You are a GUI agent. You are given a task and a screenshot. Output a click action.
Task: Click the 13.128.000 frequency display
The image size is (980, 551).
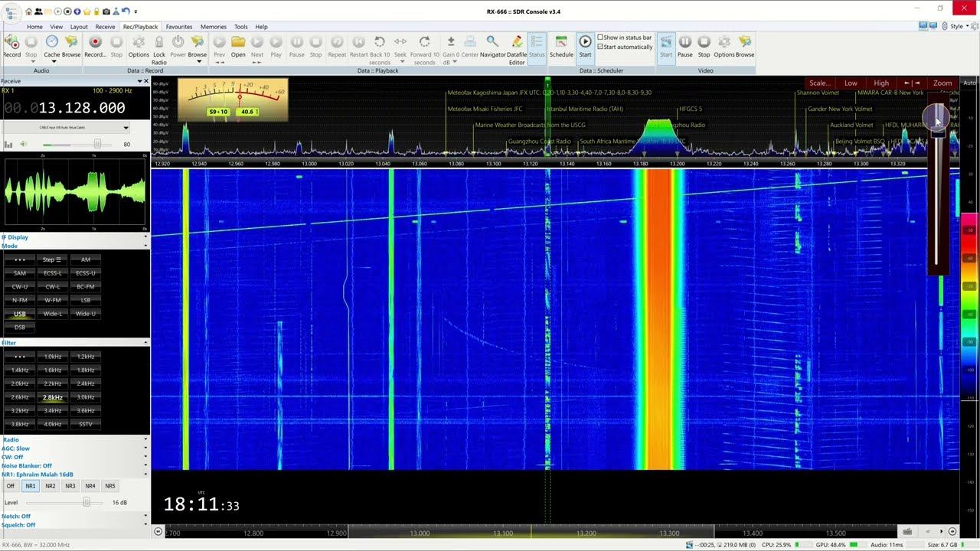pyautogui.click(x=82, y=109)
